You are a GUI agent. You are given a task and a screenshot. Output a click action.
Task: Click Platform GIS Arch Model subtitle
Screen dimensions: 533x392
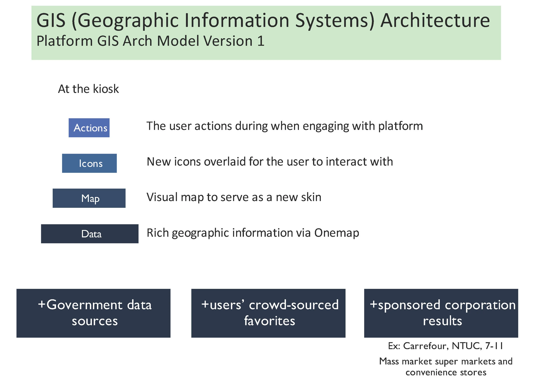pos(150,41)
